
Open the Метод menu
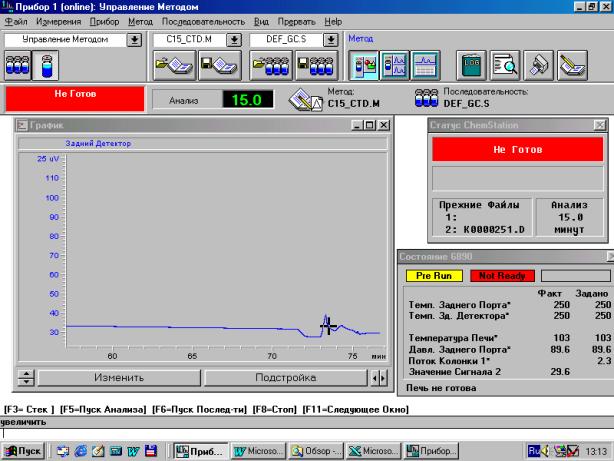141,22
